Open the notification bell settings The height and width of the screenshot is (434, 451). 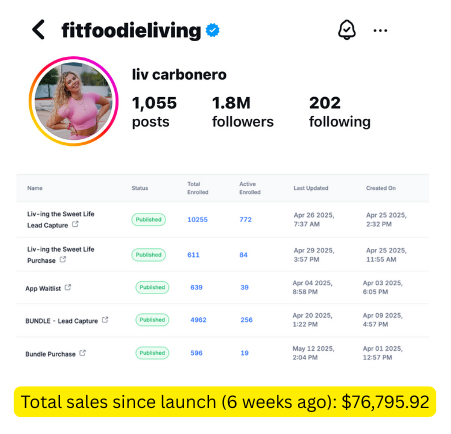(x=347, y=30)
